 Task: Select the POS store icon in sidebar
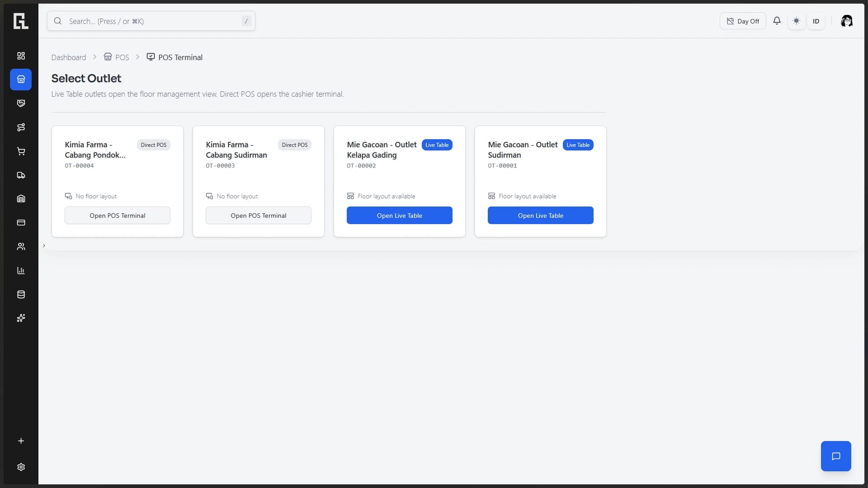pyautogui.click(x=21, y=80)
